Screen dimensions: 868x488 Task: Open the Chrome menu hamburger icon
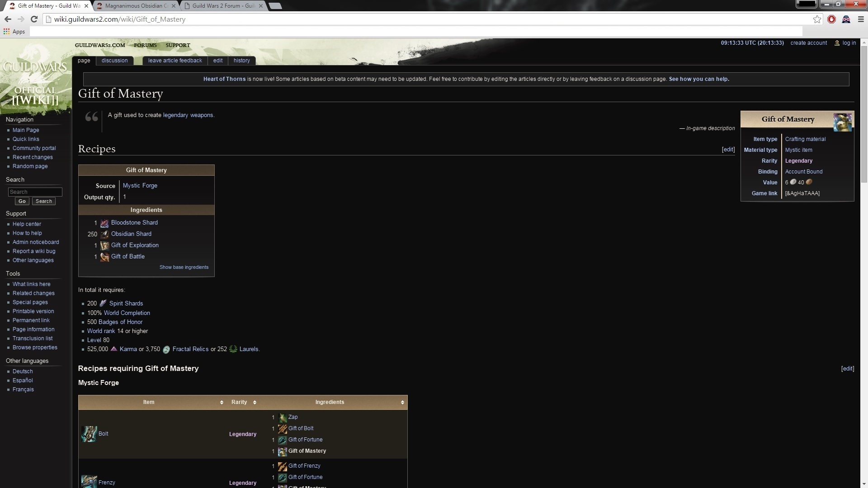[x=861, y=19]
